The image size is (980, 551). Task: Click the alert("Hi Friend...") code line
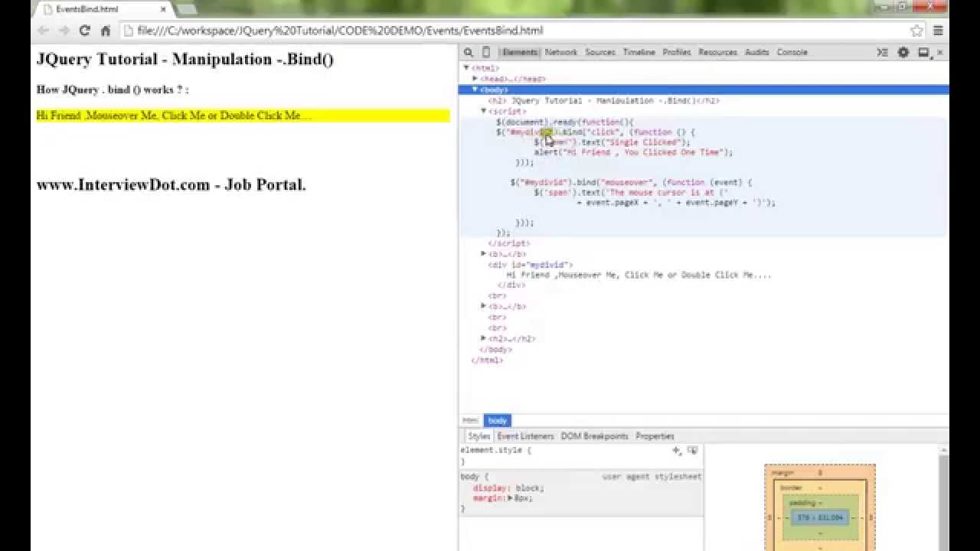[633, 152]
